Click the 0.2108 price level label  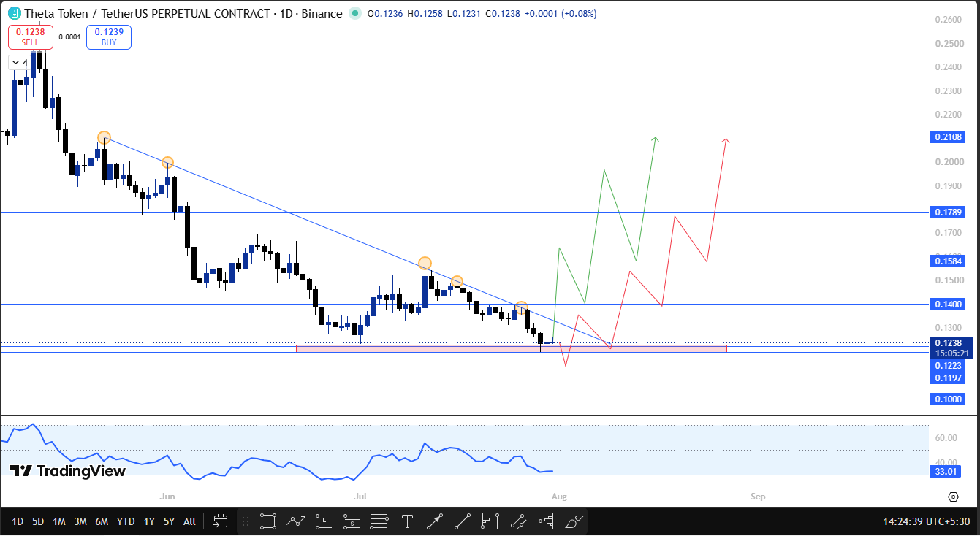coord(949,137)
